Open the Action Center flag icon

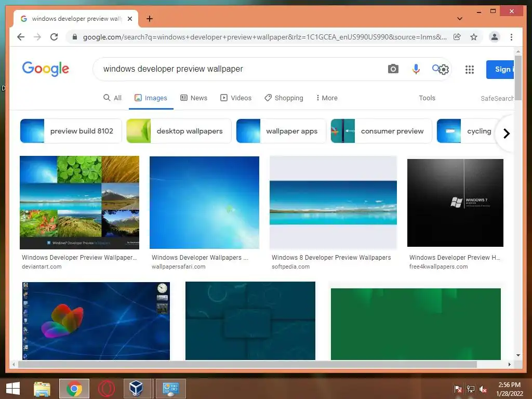458,389
